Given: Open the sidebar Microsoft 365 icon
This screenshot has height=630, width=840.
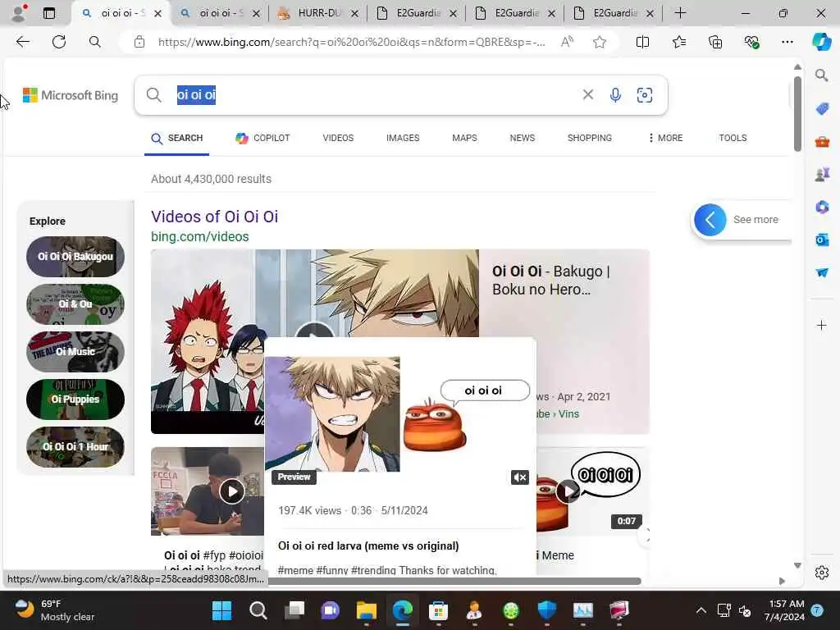Looking at the screenshot, I should coord(822,207).
